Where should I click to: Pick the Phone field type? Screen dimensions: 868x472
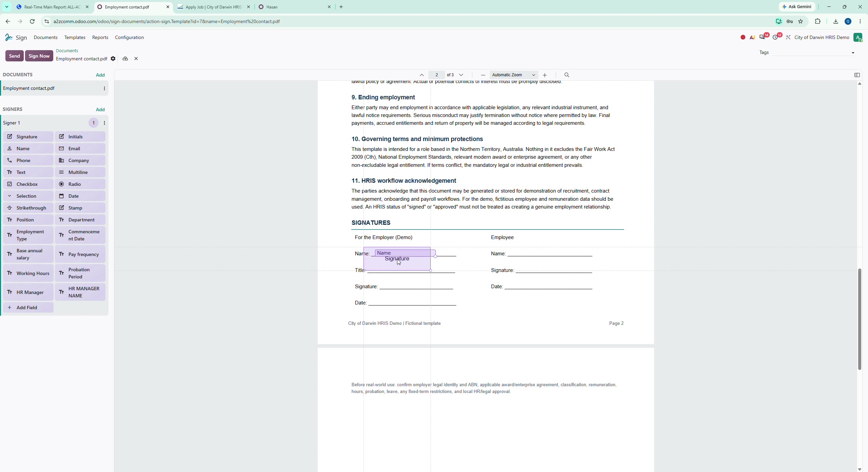[x=28, y=160]
